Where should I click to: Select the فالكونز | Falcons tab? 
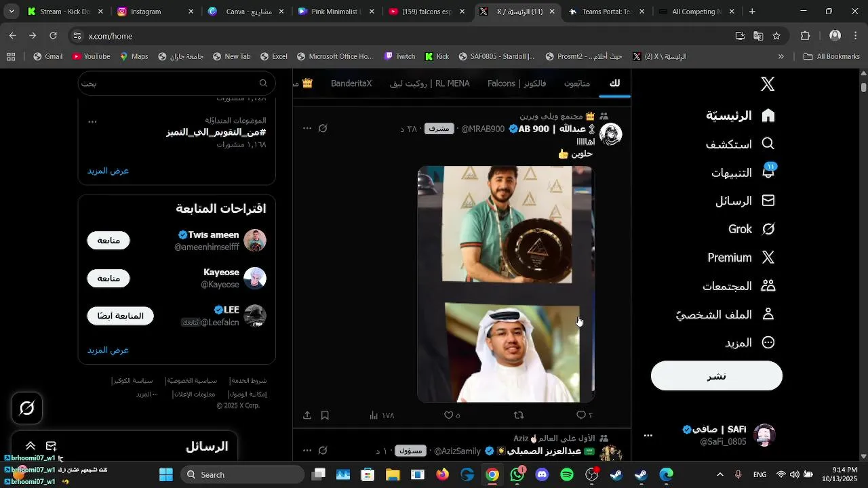click(x=517, y=83)
